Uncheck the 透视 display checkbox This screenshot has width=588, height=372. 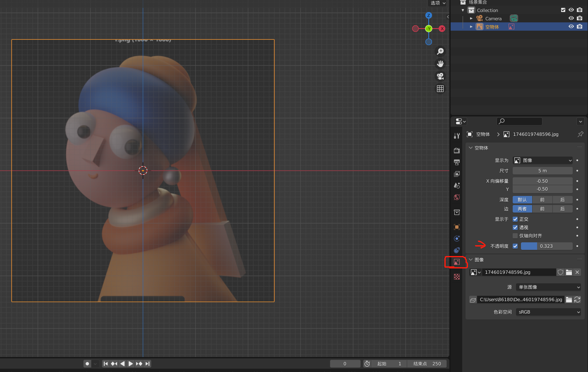point(515,227)
